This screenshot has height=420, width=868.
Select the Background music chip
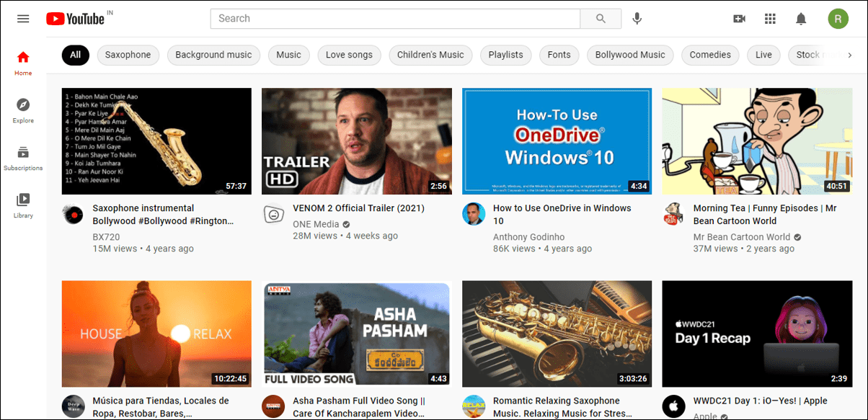tap(213, 55)
